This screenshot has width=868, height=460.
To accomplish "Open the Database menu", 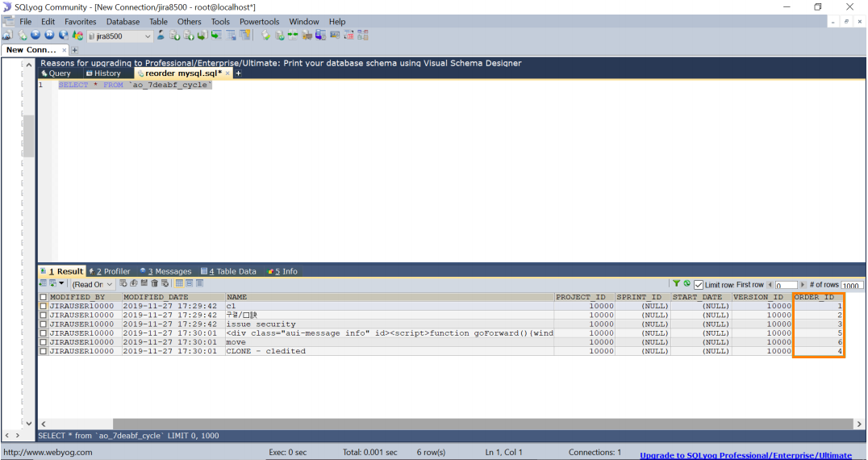I will pos(123,22).
